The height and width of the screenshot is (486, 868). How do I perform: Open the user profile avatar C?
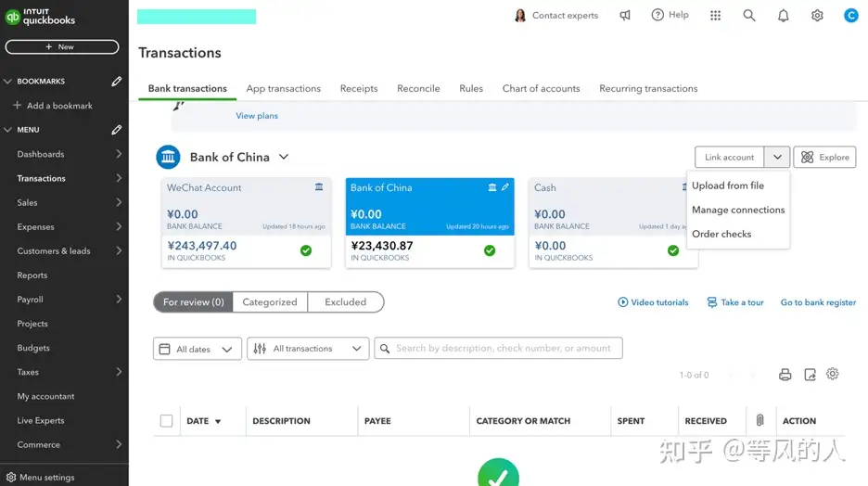click(850, 16)
